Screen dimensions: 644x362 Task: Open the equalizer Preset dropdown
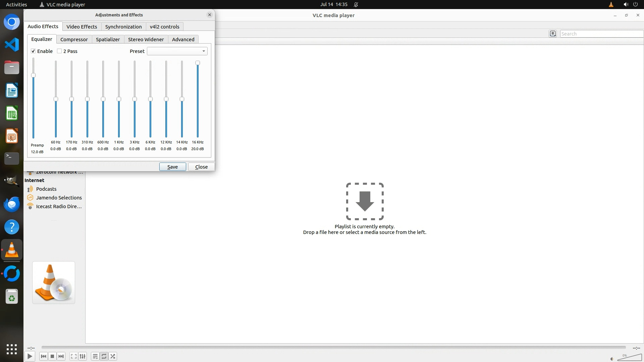pyautogui.click(x=177, y=51)
